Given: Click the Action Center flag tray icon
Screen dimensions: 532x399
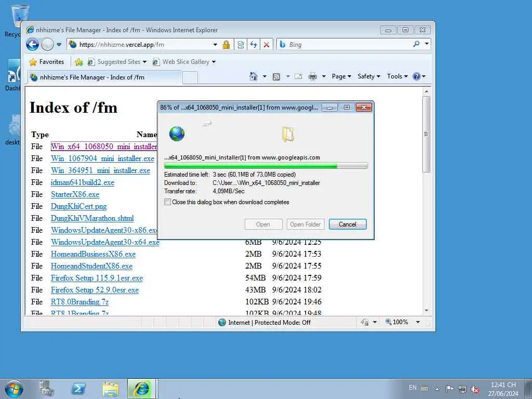Looking at the screenshot, I should click(449, 389).
